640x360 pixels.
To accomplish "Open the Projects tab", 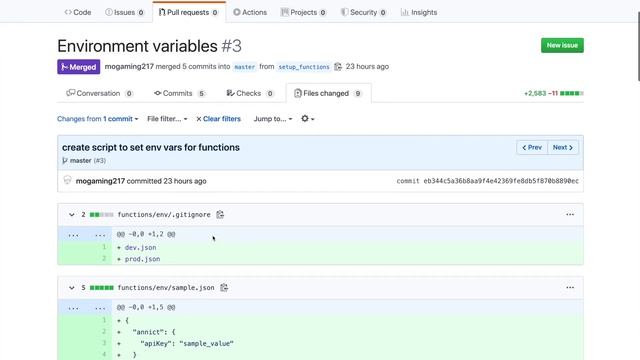I will (x=303, y=12).
